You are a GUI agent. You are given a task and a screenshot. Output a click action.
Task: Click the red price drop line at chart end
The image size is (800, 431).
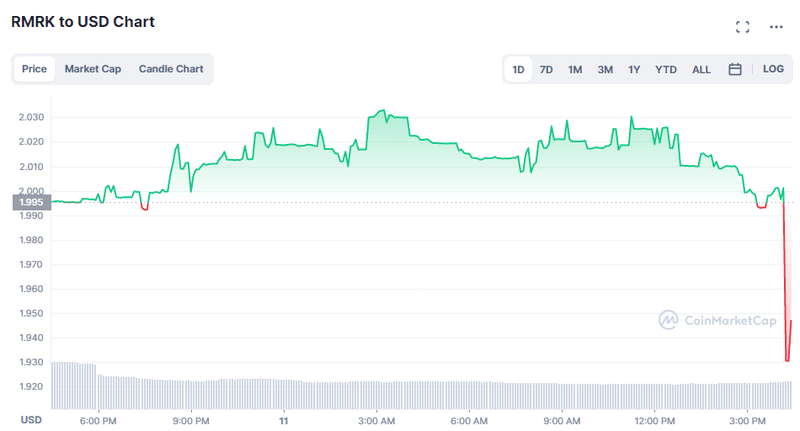[x=786, y=290]
